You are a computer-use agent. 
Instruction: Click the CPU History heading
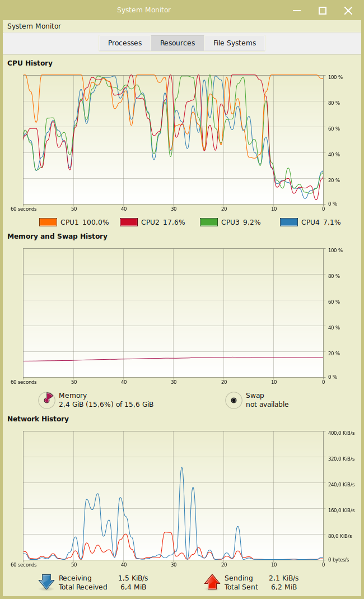point(30,63)
